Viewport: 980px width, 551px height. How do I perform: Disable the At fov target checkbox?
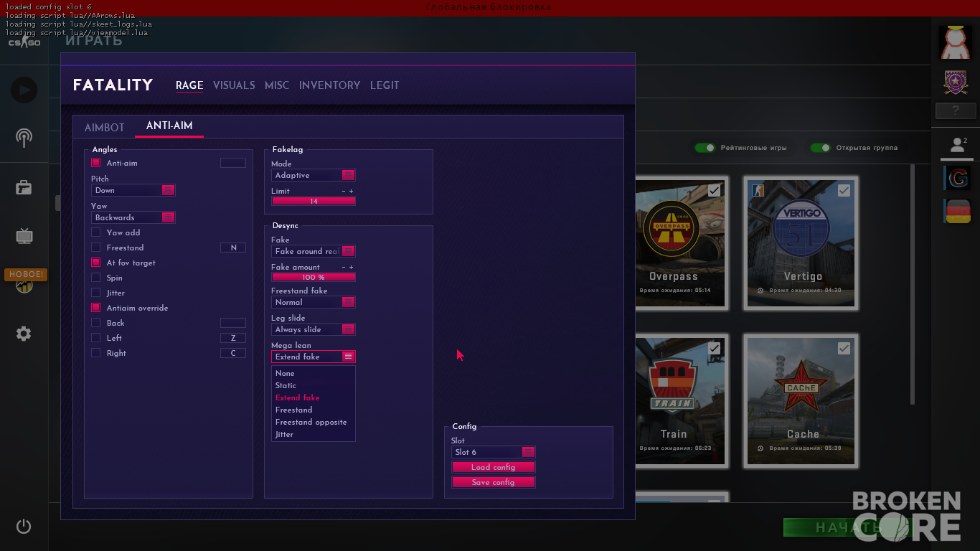click(95, 263)
